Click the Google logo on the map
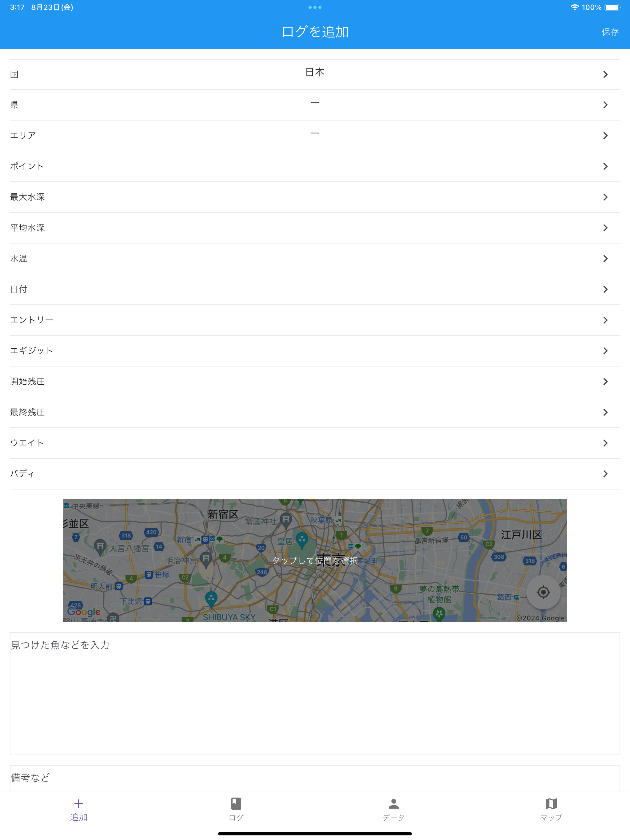Screen dimensions: 630x840 click(84, 612)
